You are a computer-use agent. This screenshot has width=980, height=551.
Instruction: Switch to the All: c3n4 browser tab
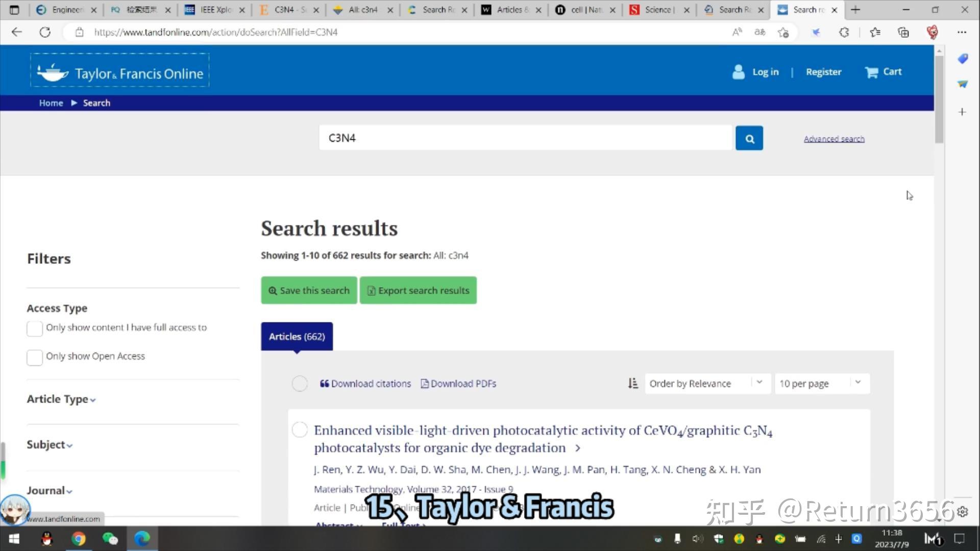point(363,10)
